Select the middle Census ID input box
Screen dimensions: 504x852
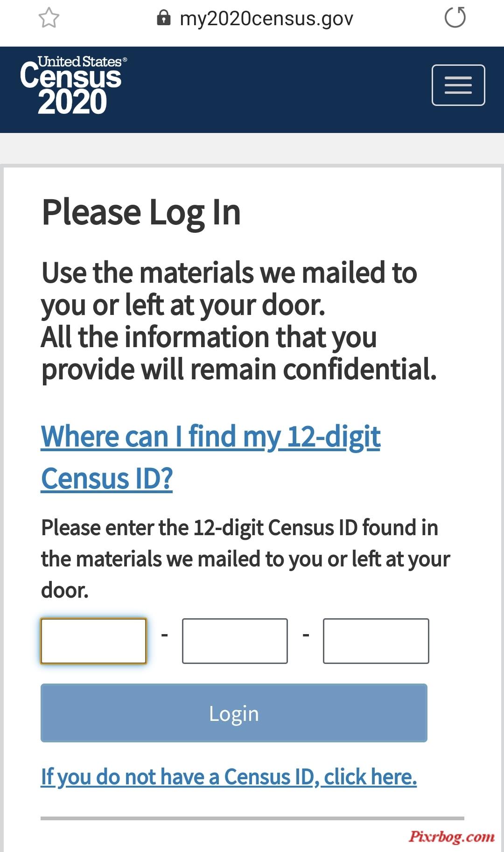(235, 641)
